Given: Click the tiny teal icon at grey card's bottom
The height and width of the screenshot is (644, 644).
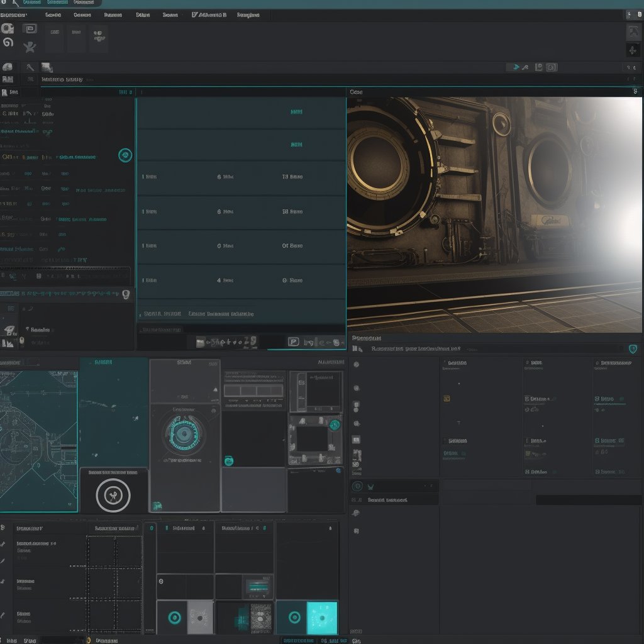Looking at the screenshot, I should [x=157, y=506].
